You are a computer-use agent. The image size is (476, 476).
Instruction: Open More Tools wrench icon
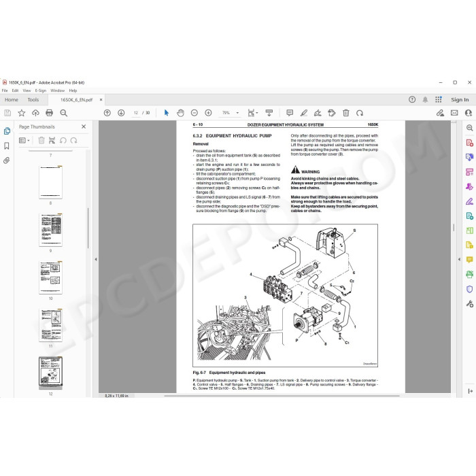point(469,303)
